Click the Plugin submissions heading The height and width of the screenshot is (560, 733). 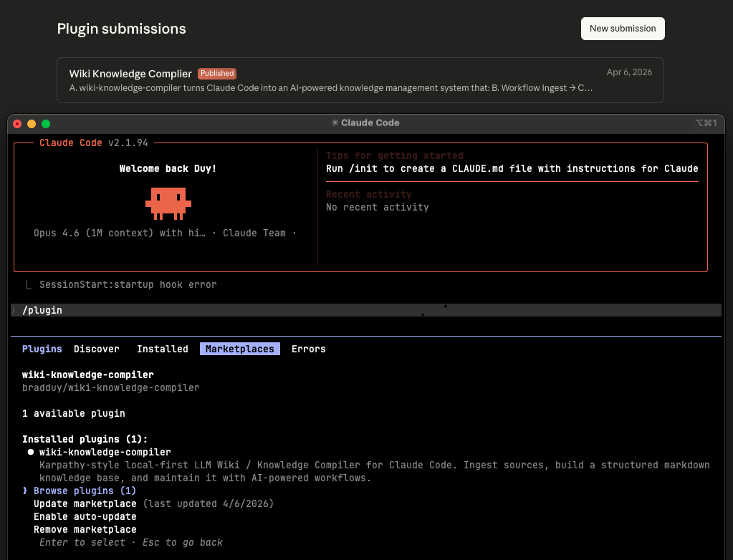coord(122,29)
